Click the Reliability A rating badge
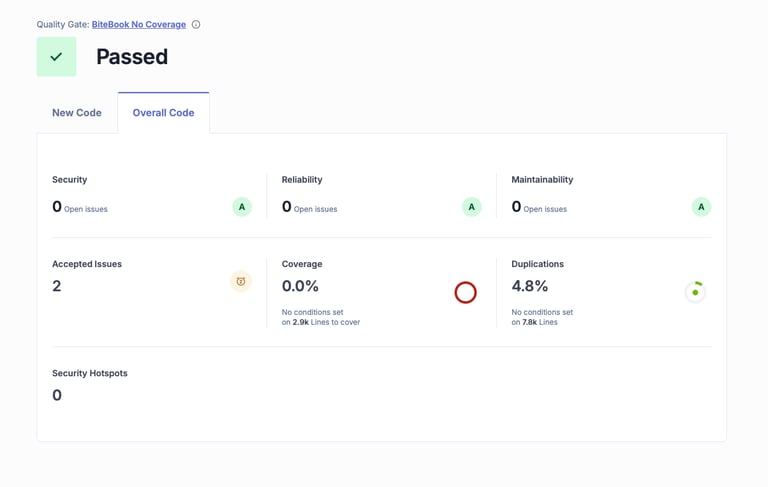This screenshot has width=768, height=487. tap(471, 207)
